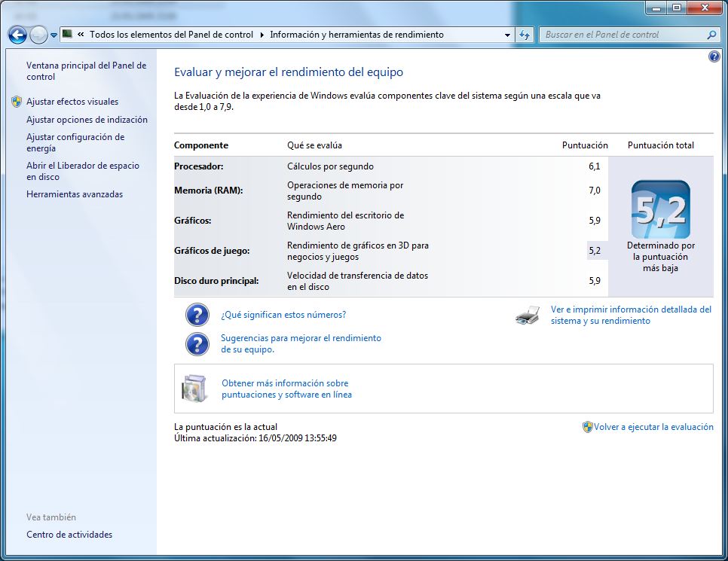Close the Control Panel window
Screen dimensions: 728x561
tap(705, 8)
